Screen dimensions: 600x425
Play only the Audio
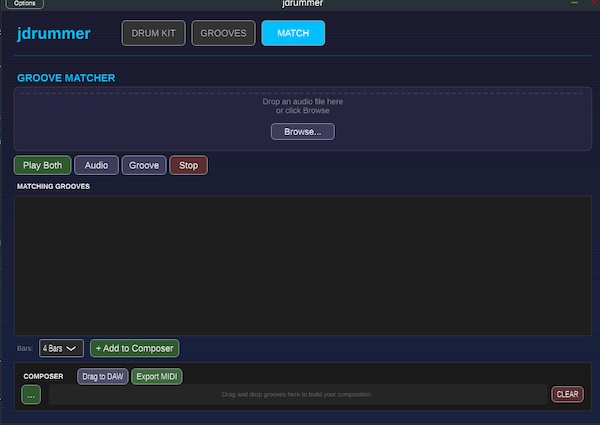[x=96, y=165]
